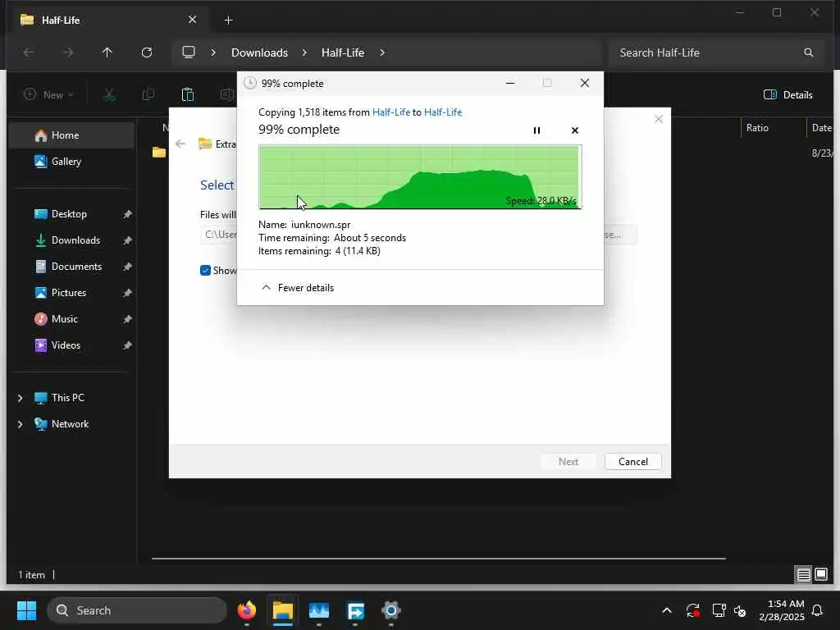This screenshot has height=630, width=840.
Task: Click the Paste toolbar icon
Action: click(188, 95)
